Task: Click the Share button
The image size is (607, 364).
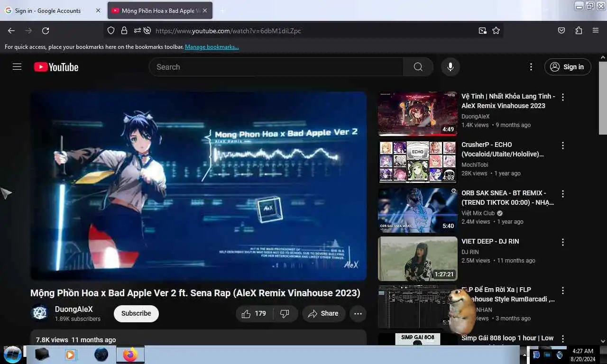Action: (x=323, y=313)
